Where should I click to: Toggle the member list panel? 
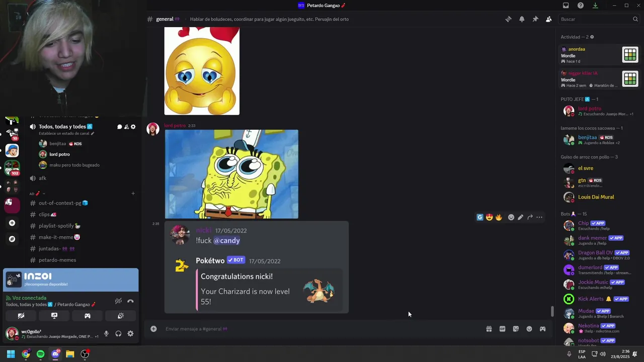(548, 19)
